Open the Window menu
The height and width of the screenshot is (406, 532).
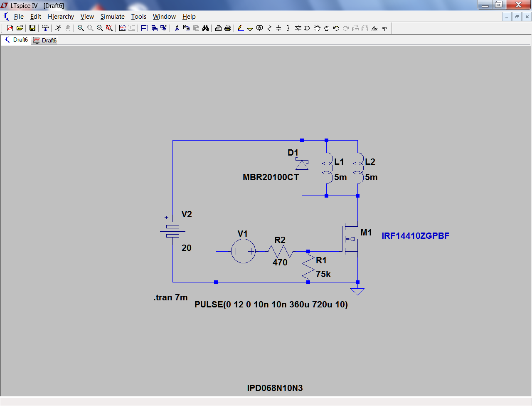pyautogui.click(x=164, y=17)
